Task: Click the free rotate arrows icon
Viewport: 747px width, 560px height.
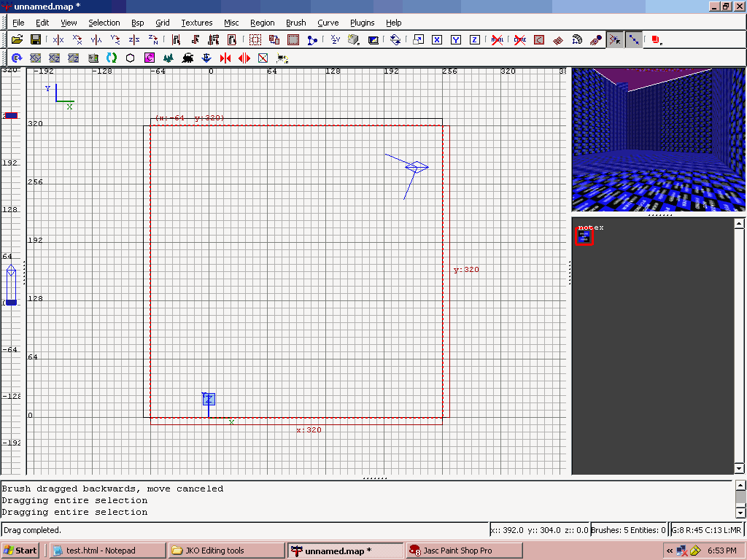Action: coord(395,40)
